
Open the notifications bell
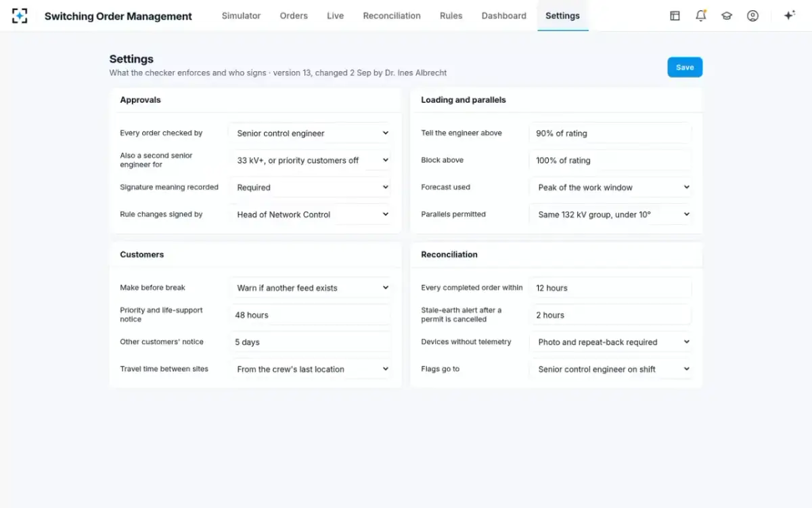pyautogui.click(x=701, y=16)
